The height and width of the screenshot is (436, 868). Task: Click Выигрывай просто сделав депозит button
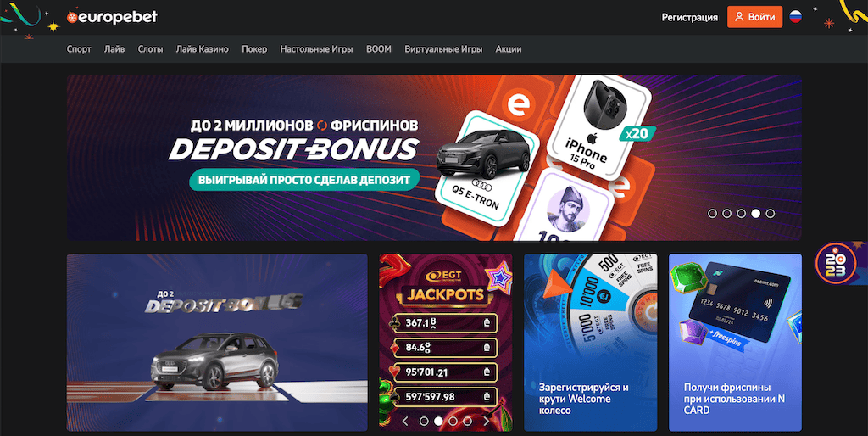[x=304, y=180]
